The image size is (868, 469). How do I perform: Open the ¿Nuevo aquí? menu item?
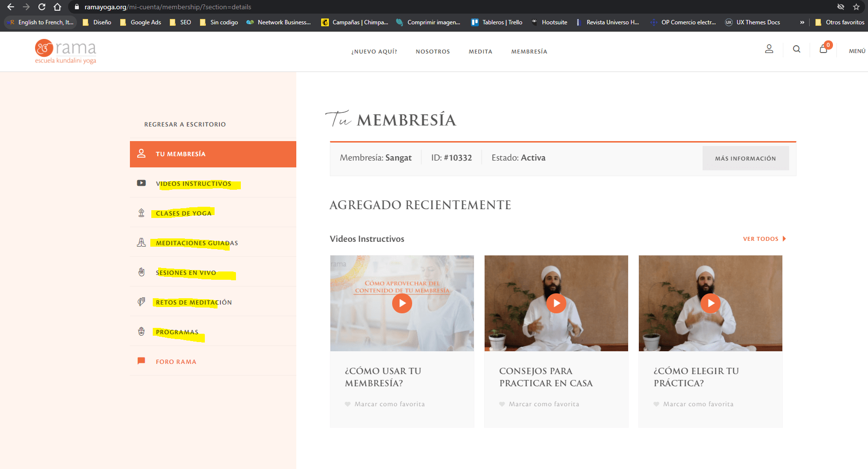[x=374, y=52]
